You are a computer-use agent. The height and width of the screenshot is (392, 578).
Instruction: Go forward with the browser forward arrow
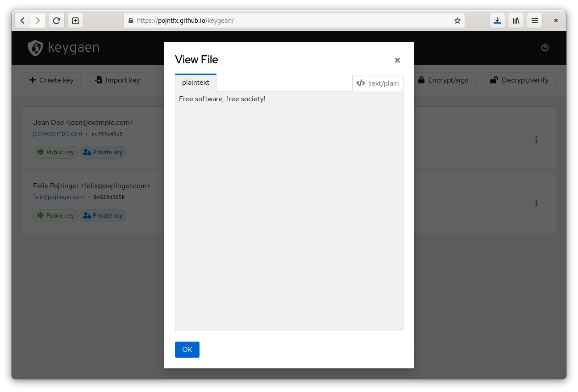(38, 21)
